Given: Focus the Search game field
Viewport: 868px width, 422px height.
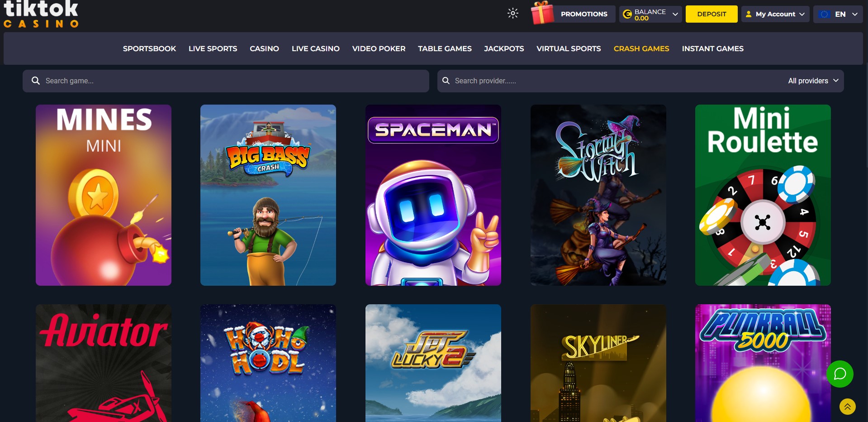Looking at the screenshot, I should pos(226,81).
